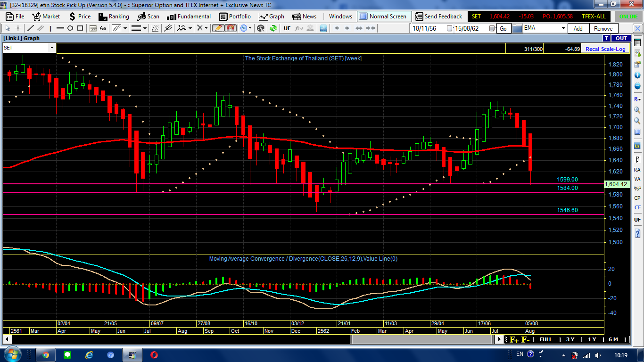Viewport: 644px width, 362px height.
Task: Click the OUT button
Action: pos(621,38)
